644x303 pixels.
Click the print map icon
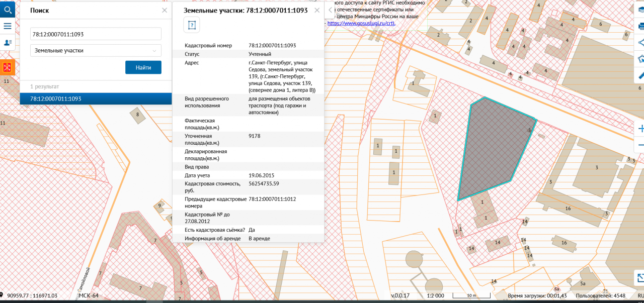click(640, 26)
